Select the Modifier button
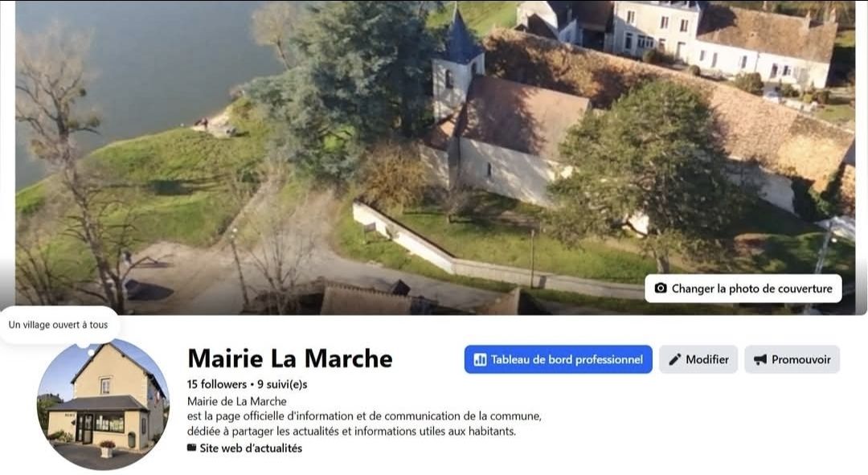The image size is (868, 475). tap(698, 359)
